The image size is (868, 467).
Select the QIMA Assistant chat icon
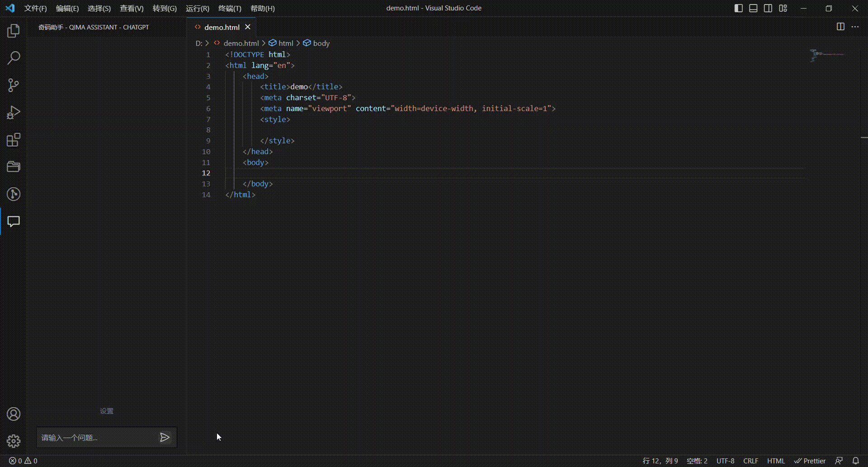click(x=14, y=222)
